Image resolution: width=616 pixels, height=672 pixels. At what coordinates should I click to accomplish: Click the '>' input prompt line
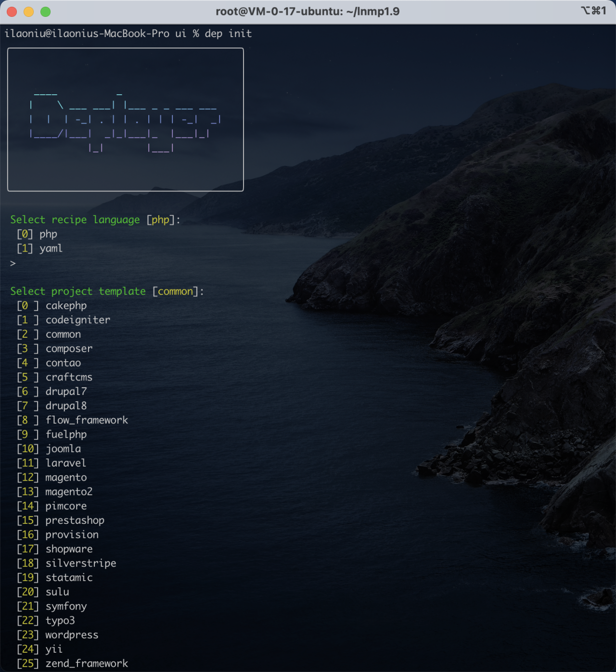point(13,263)
